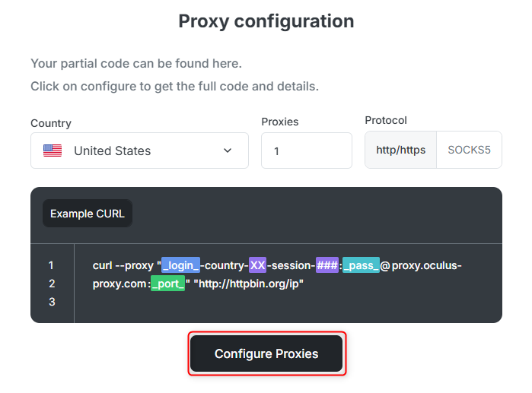
Task: Click the blue _login_ placeholder
Action: click(x=180, y=265)
